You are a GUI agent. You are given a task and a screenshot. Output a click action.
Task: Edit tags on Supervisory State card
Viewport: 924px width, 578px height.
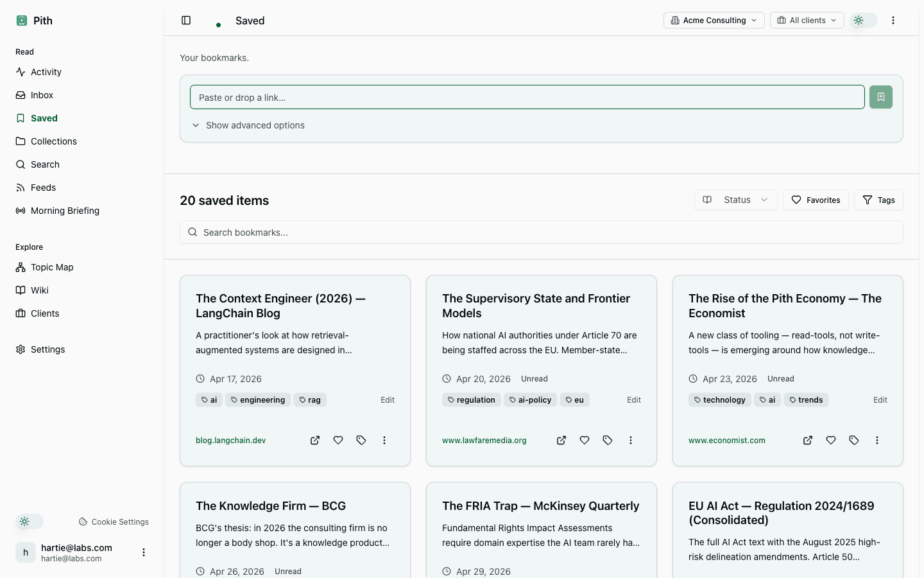[634, 400]
